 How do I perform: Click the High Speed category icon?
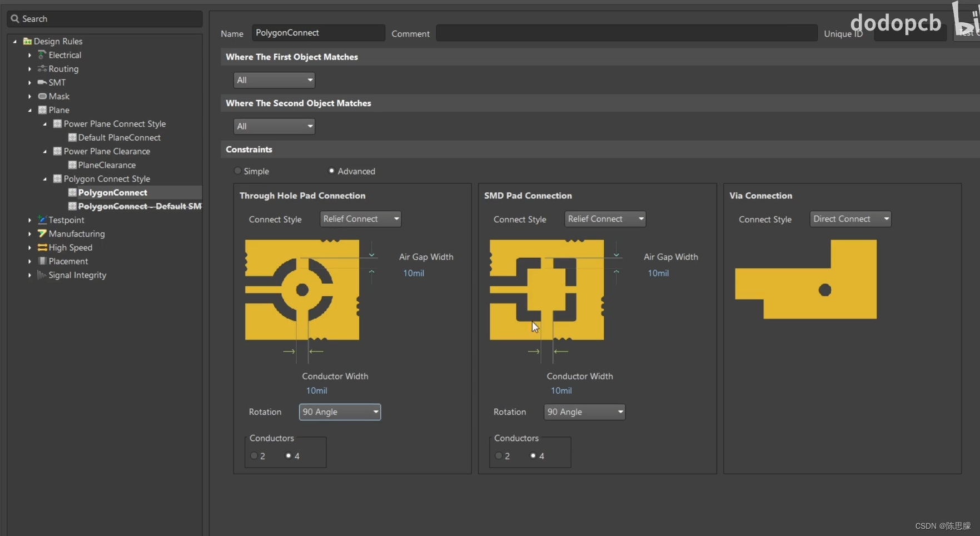click(x=42, y=247)
